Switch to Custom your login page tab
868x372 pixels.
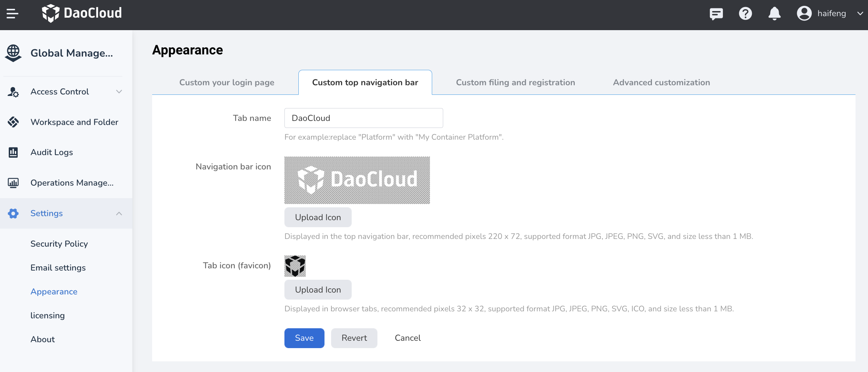click(x=227, y=82)
